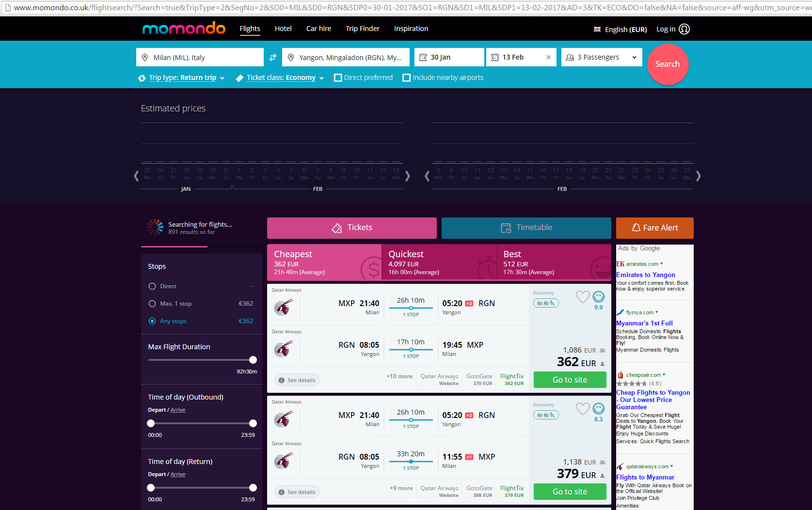Click the momondo logo
The width and height of the screenshot is (812, 510).
click(184, 29)
